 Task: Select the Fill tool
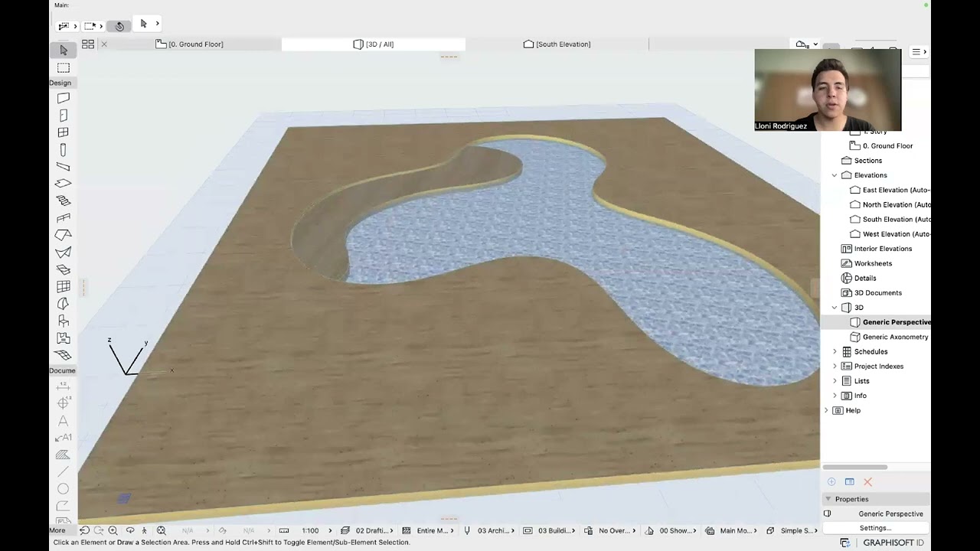click(64, 455)
